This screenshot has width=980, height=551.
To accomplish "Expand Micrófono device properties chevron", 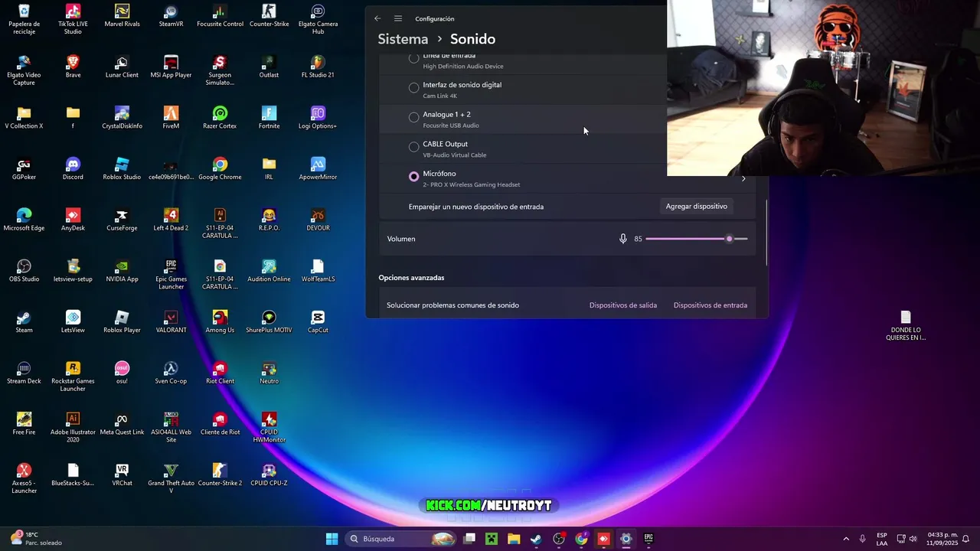I will [x=743, y=178].
